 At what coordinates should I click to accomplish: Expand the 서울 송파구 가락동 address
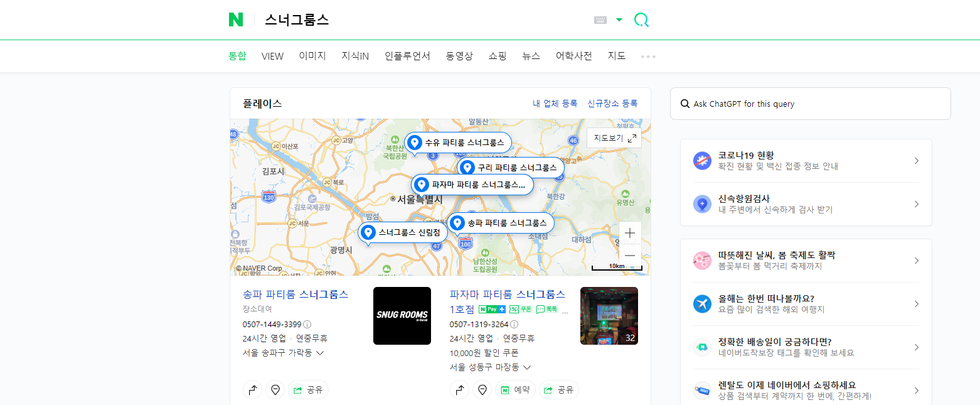point(283,353)
